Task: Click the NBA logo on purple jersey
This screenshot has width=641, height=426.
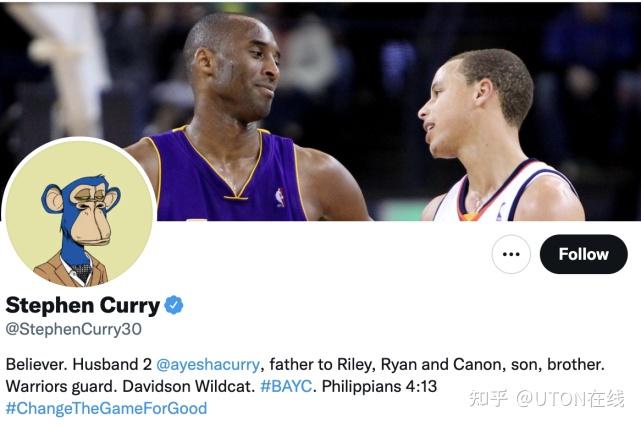Action: 280,197
